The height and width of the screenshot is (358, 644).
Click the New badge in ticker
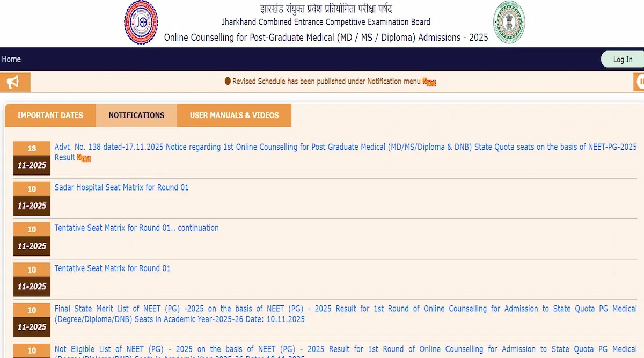[429, 82]
